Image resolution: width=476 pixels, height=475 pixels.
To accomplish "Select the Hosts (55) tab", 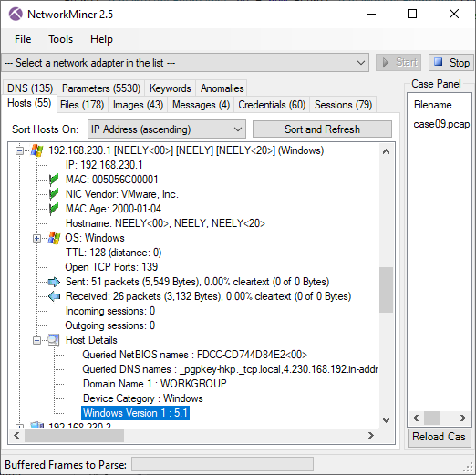I will click(x=29, y=103).
